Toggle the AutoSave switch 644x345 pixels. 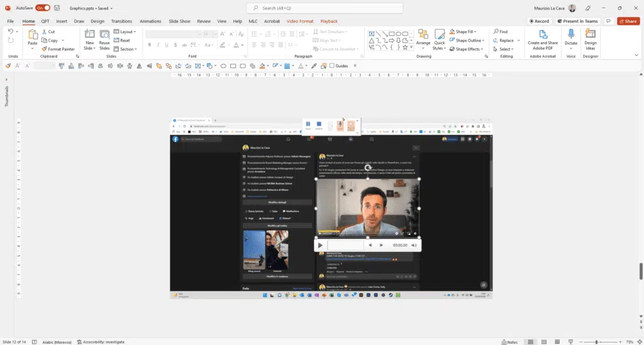(x=43, y=8)
